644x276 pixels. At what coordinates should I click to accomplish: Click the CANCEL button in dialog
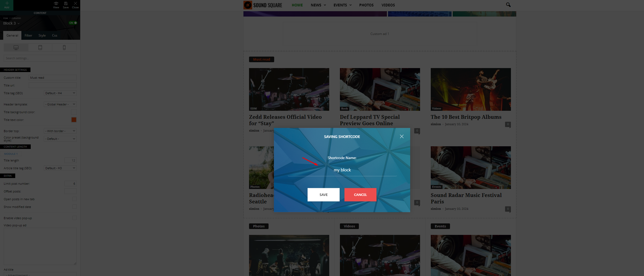(x=360, y=195)
